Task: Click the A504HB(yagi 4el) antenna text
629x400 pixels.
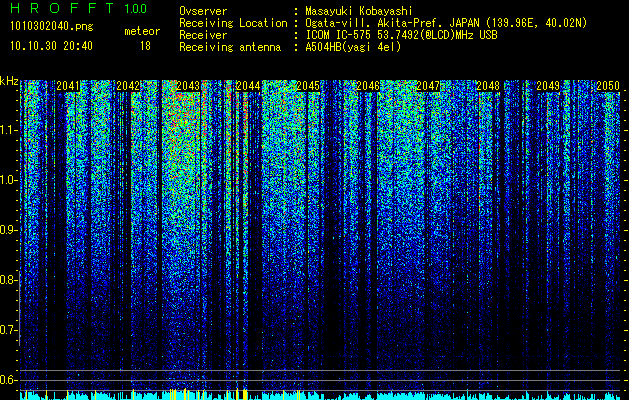Action: coord(353,47)
